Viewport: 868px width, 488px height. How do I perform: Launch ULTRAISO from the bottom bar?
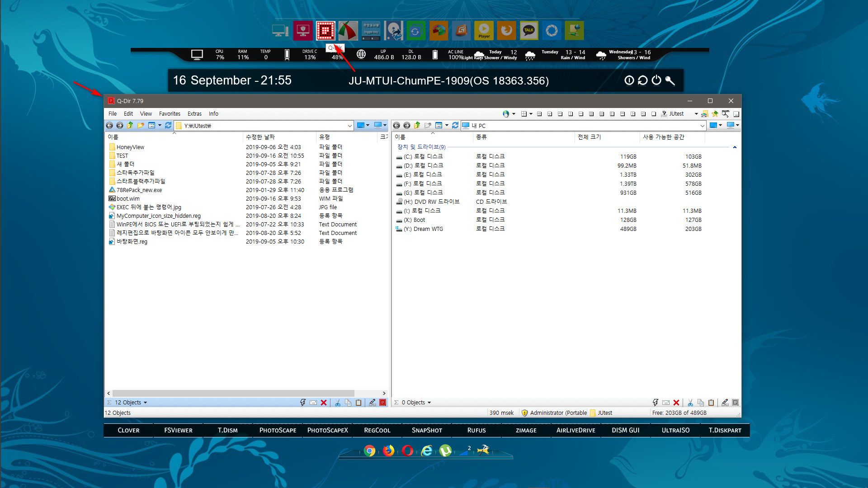tap(675, 430)
